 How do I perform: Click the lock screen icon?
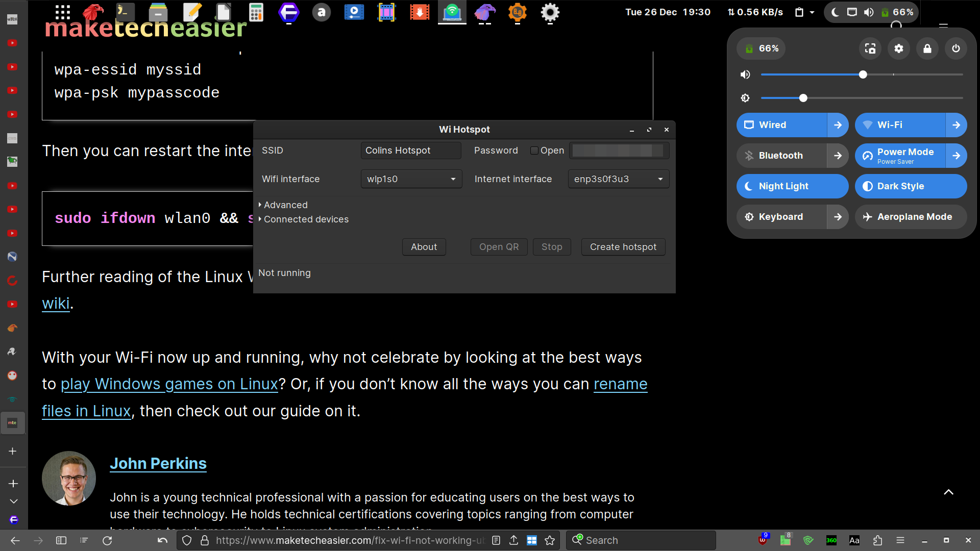927,48
